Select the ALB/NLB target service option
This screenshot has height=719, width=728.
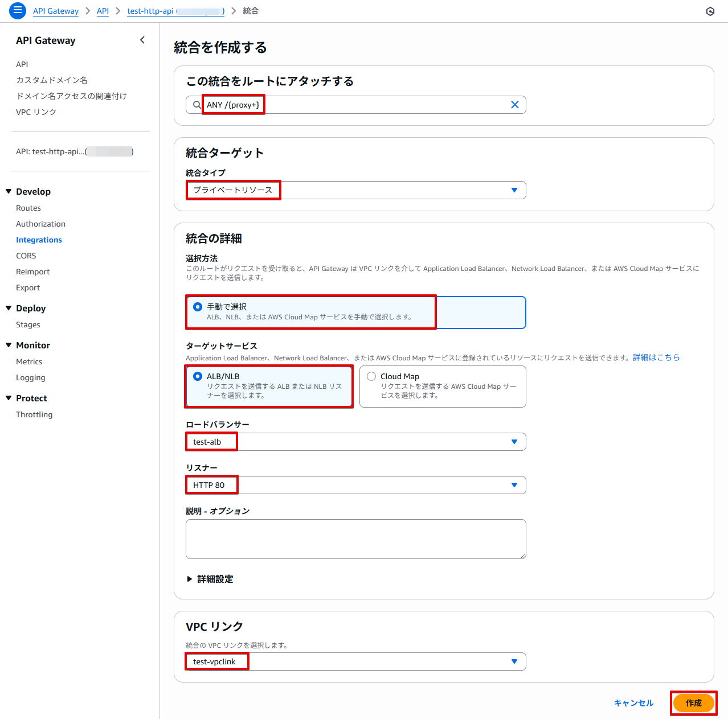click(x=198, y=376)
